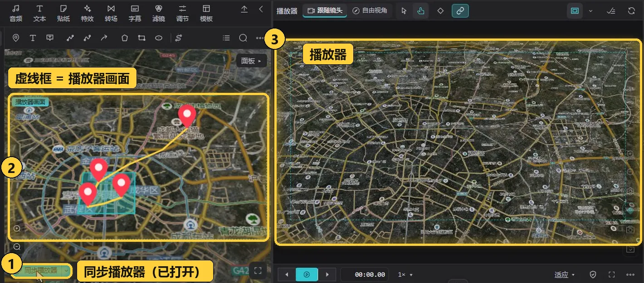Collapse the left panel with chevron
The image size is (644, 283).
point(261,9)
